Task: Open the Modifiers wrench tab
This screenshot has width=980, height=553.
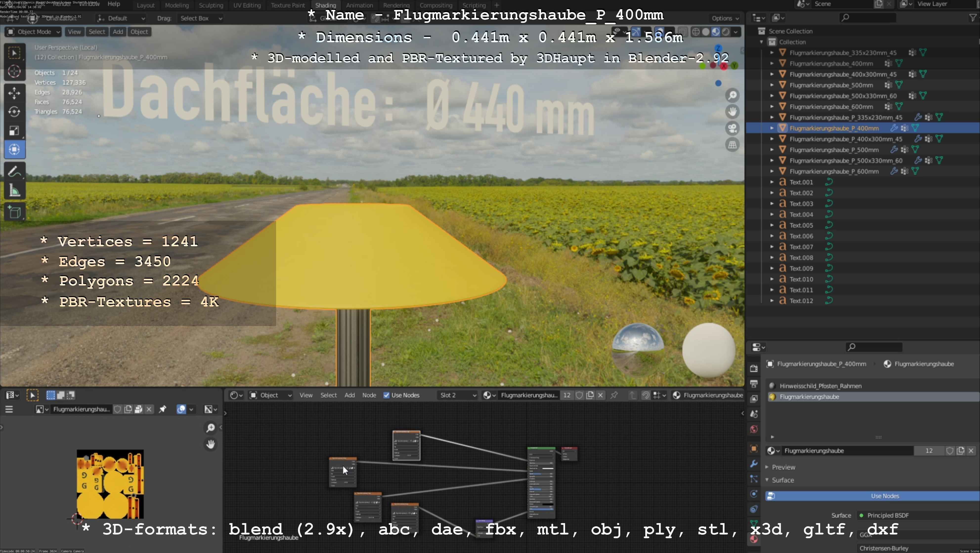Action: point(754,464)
